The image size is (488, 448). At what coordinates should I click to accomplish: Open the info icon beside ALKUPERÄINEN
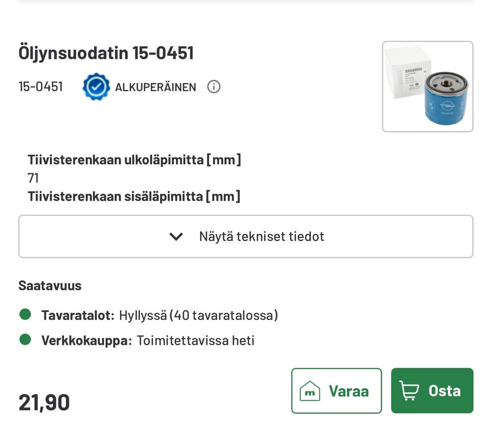tap(214, 86)
